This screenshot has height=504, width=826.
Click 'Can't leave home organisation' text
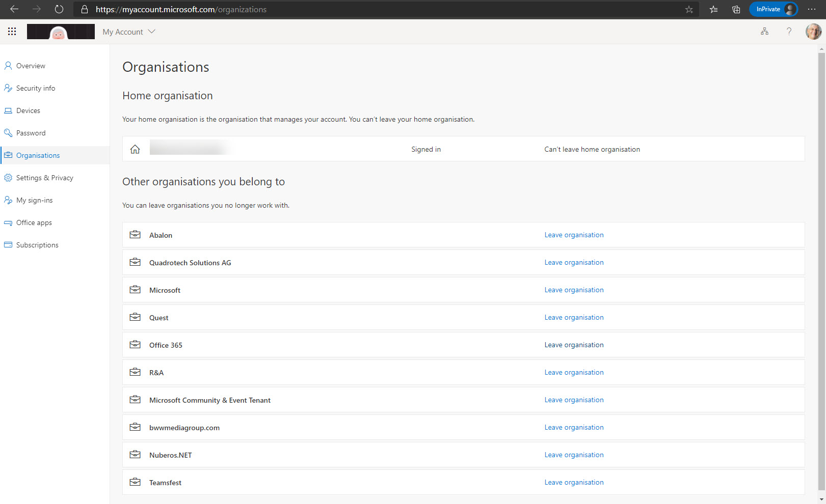(x=592, y=149)
